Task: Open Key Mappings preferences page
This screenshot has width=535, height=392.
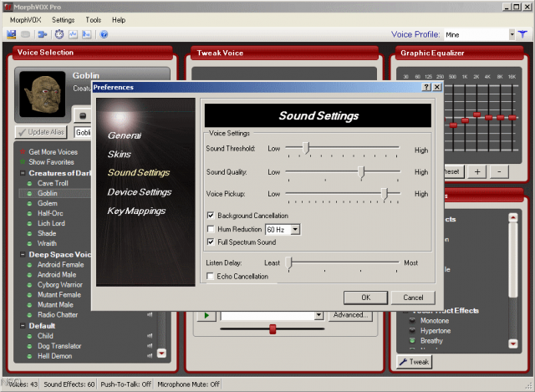Action: tap(136, 211)
